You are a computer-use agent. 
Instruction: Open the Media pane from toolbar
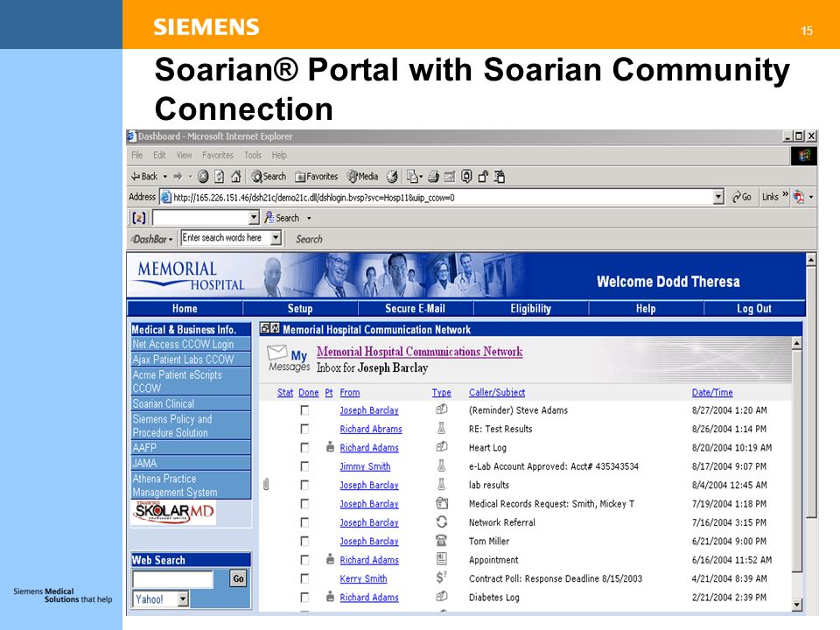(x=362, y=176)
